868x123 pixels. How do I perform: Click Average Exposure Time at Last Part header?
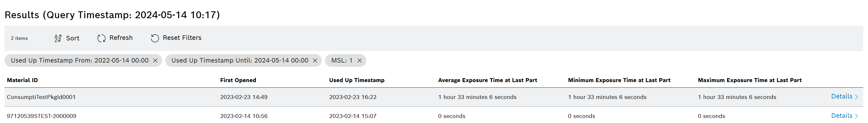click(487, 80)
